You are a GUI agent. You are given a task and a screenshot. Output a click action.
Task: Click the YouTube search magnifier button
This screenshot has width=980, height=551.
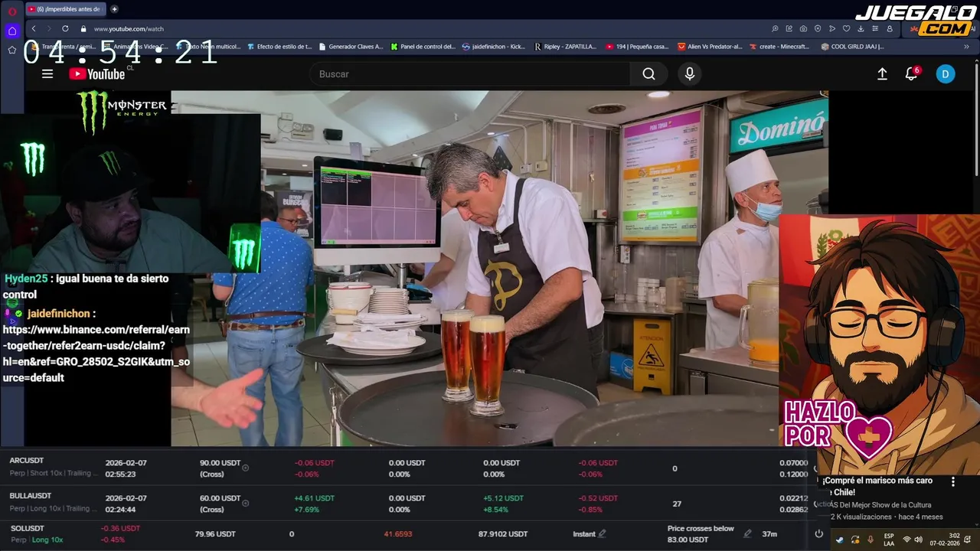[x=648, y=73]
